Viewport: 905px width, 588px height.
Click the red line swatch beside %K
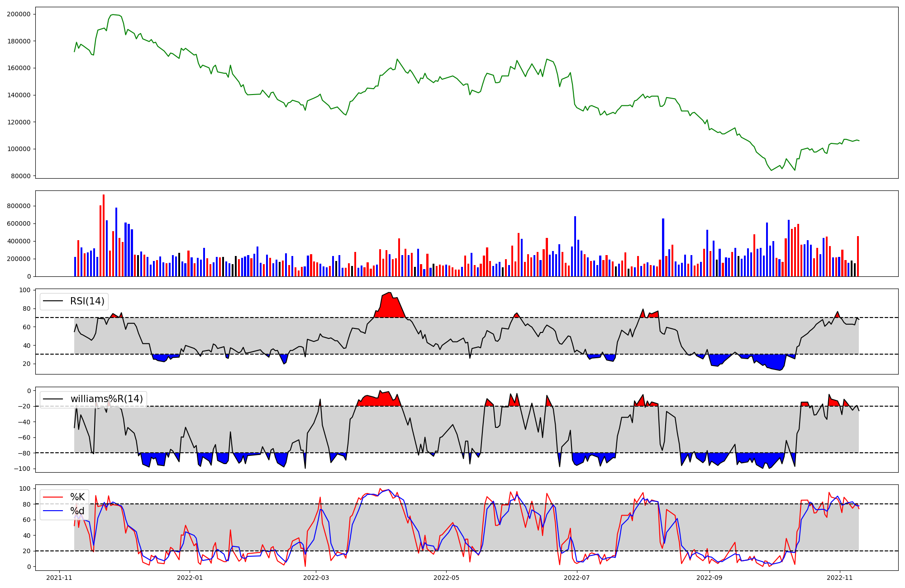tap(52, 497)
